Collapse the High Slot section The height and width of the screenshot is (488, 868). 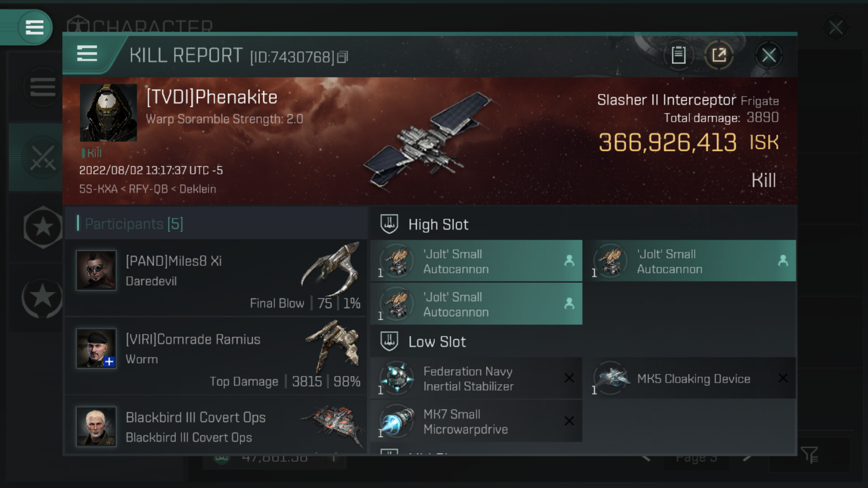[x=390, y=224]
